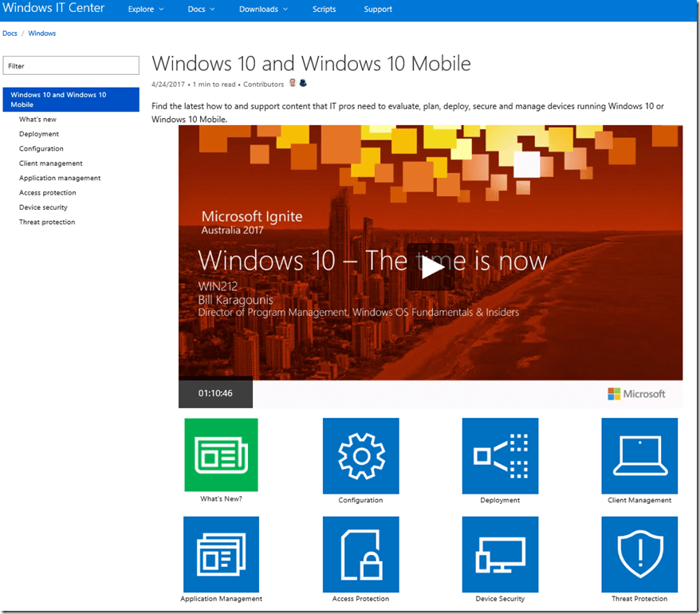Open Support in the top navigation

tap(378, 10)
